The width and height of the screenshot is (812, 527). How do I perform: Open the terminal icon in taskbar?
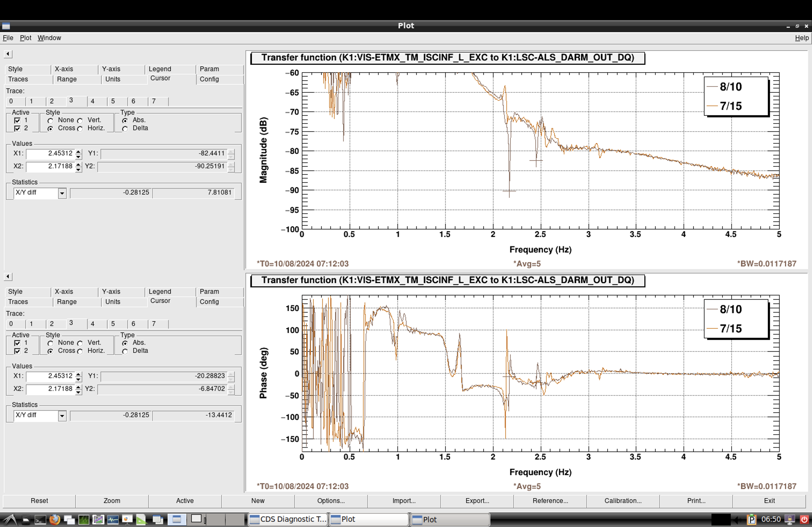pos(40,519)
